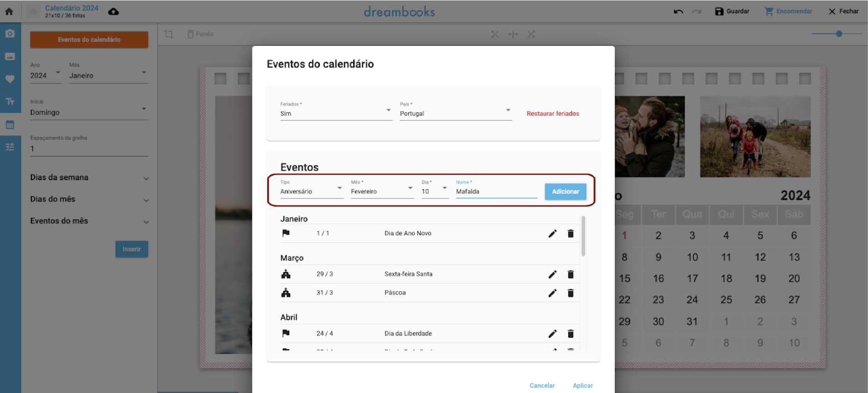
Task: Adjust the zoom slider handle
Action: point(839,34)
